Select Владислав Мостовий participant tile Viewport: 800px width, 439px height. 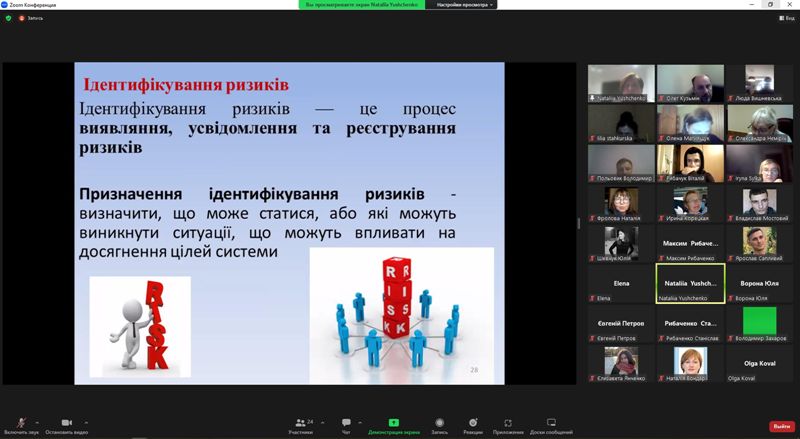coord(760,203)
